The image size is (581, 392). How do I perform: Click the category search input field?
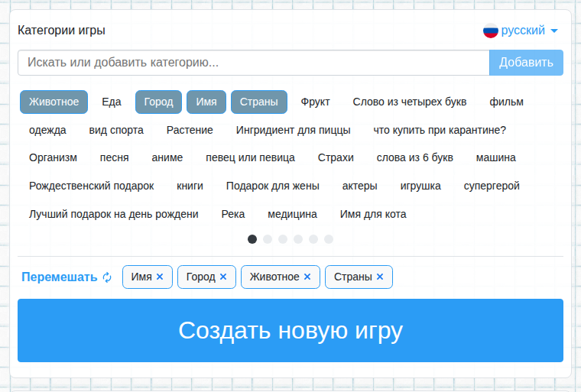[254, 63]
